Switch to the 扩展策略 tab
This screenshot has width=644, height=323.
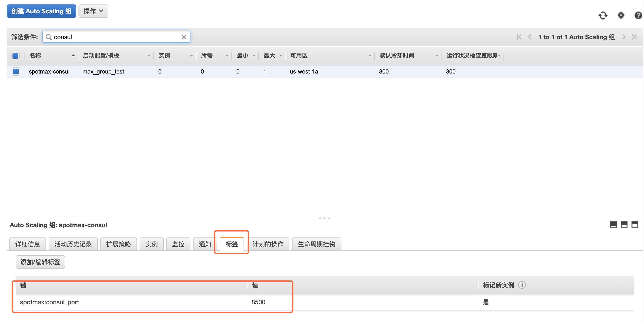pyautogui.click(x=118, y=244)
